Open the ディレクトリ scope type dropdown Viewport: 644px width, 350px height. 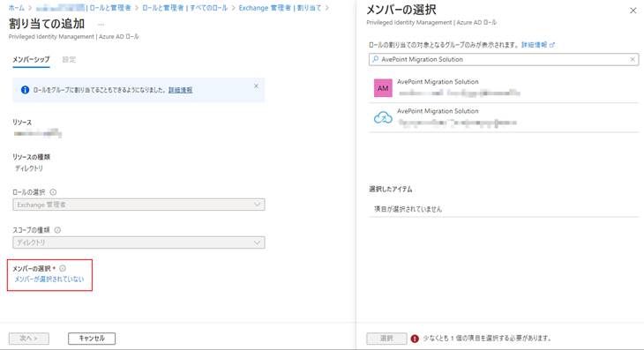139,242
